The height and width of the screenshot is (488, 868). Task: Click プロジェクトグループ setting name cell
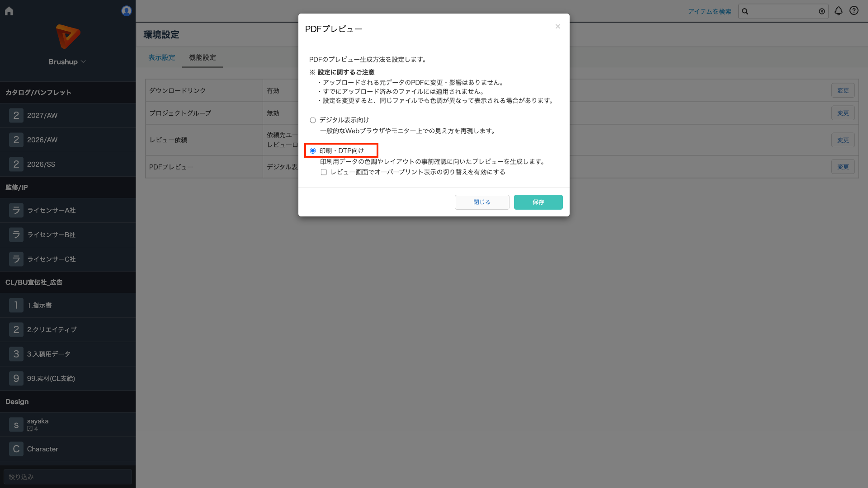(x=204, y=113)
